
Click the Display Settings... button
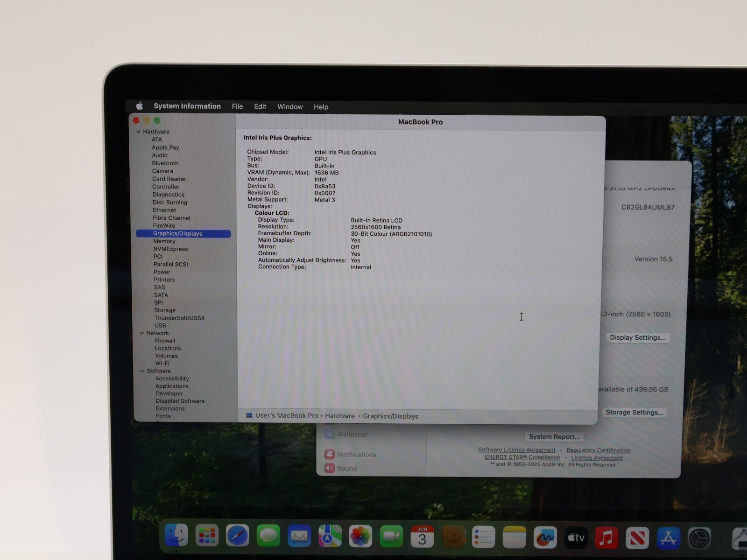coord(637,337)
